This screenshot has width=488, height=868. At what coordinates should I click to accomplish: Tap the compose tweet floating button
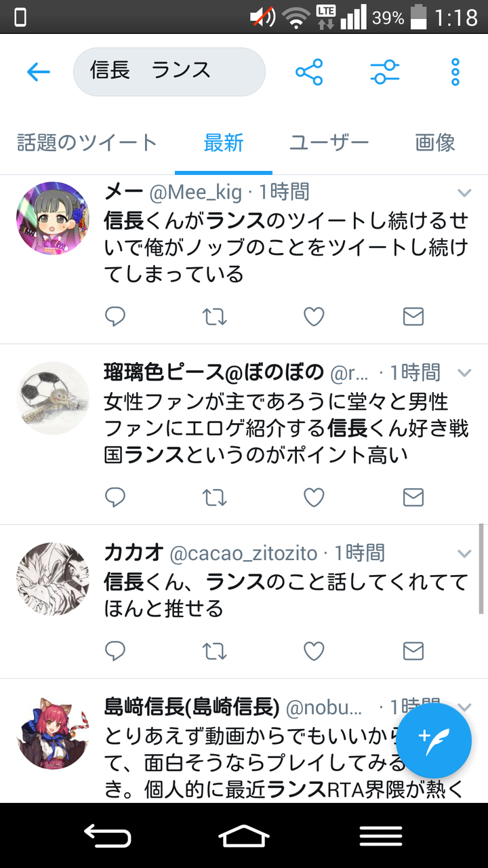point(434,740)
